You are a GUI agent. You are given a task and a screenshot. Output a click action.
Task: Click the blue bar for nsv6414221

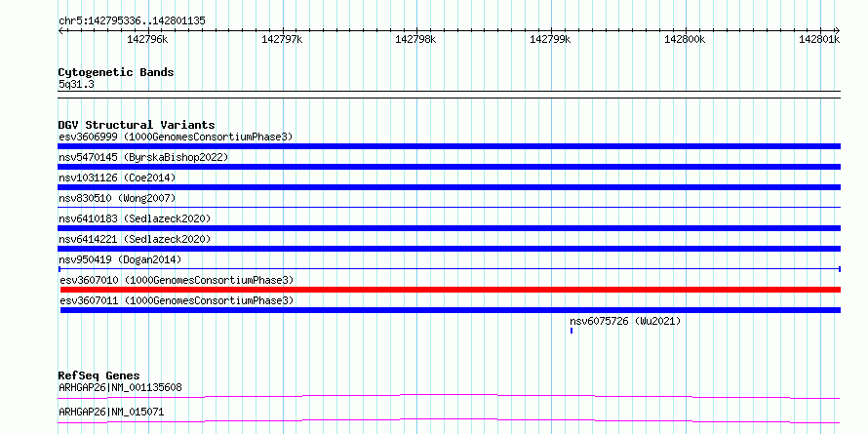[449, 249]
